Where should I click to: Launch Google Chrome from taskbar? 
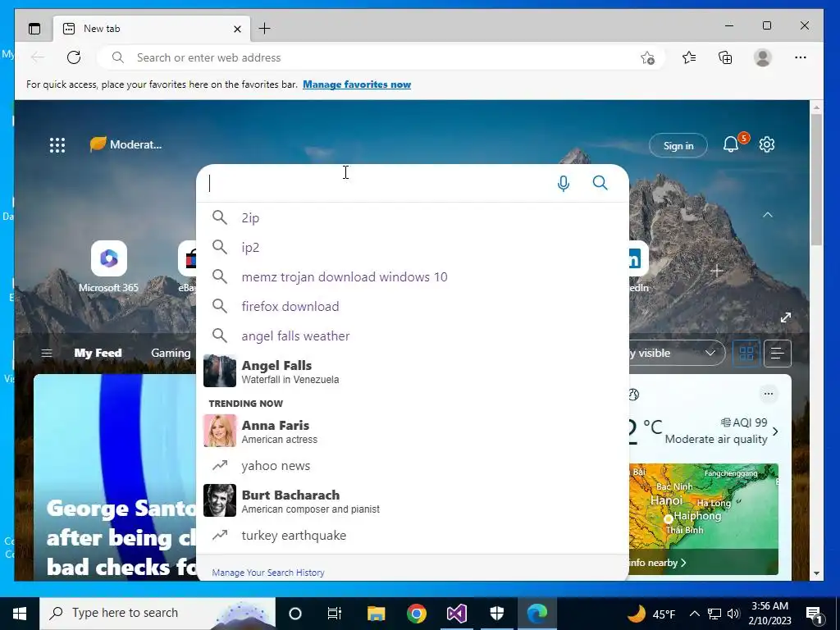point(416,614)
